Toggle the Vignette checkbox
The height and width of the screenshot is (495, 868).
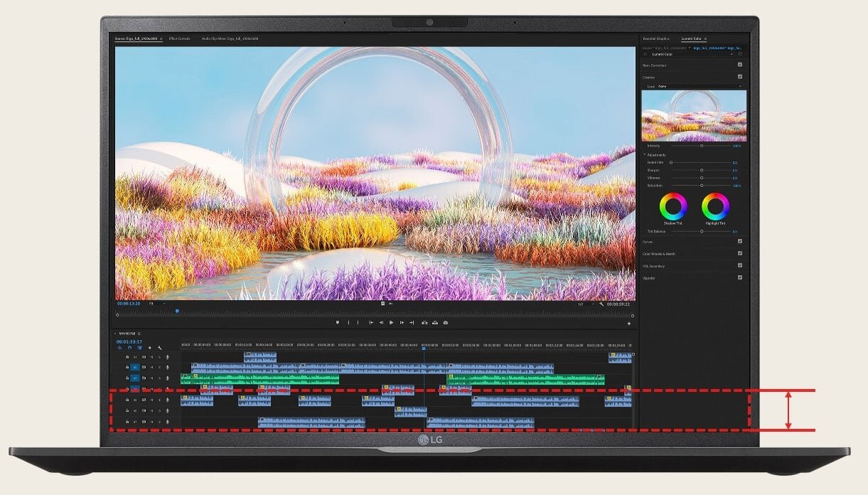740,277
